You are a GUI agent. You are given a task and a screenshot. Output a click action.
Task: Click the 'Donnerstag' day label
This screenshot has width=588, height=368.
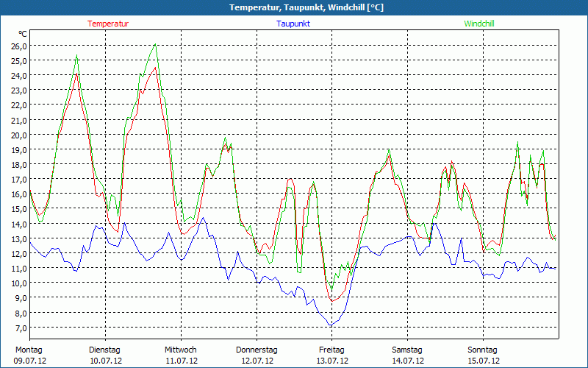click(257, 350)
